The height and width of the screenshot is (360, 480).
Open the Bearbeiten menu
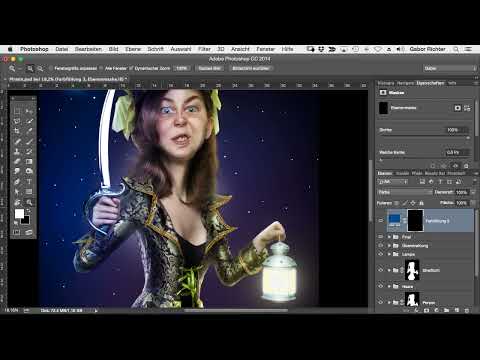coord(88,49)
